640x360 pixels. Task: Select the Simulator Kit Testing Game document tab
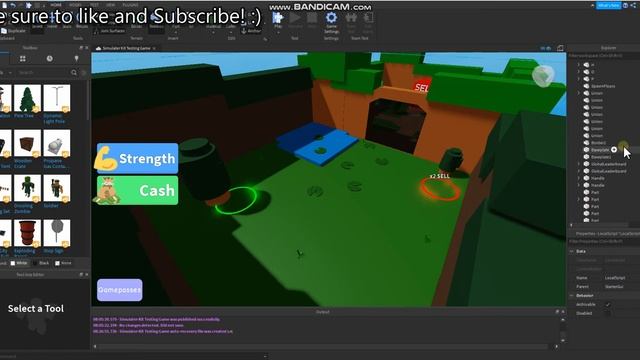(126, 48)
